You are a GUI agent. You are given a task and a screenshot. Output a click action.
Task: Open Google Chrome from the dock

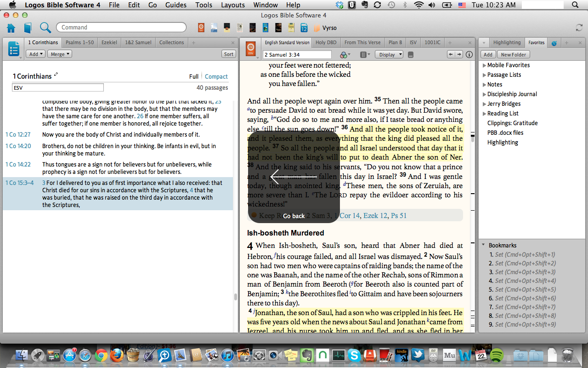click(101, 355)
